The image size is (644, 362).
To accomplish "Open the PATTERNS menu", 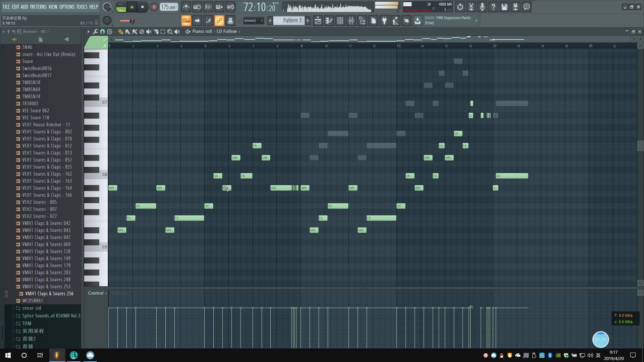I will click(38, 7).
